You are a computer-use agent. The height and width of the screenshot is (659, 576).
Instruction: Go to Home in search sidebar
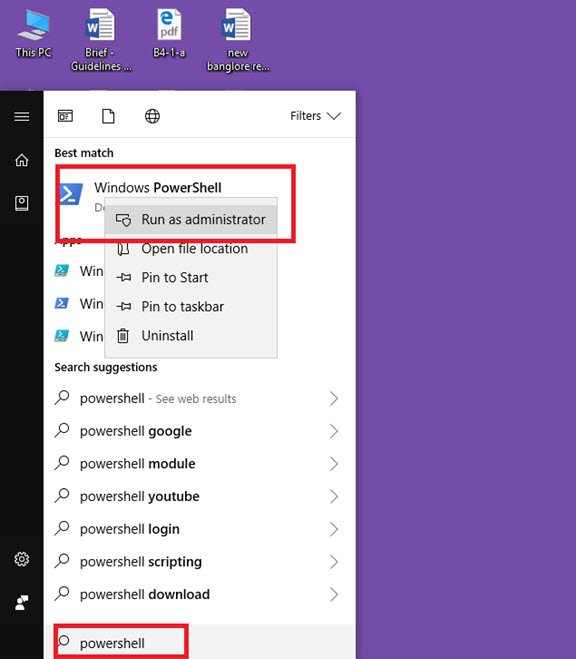22,160
